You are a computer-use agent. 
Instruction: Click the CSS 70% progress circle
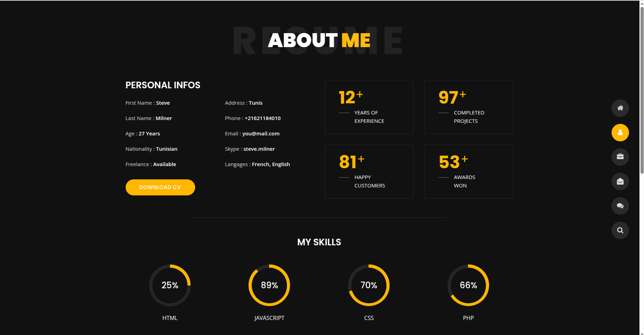point(369,285)
